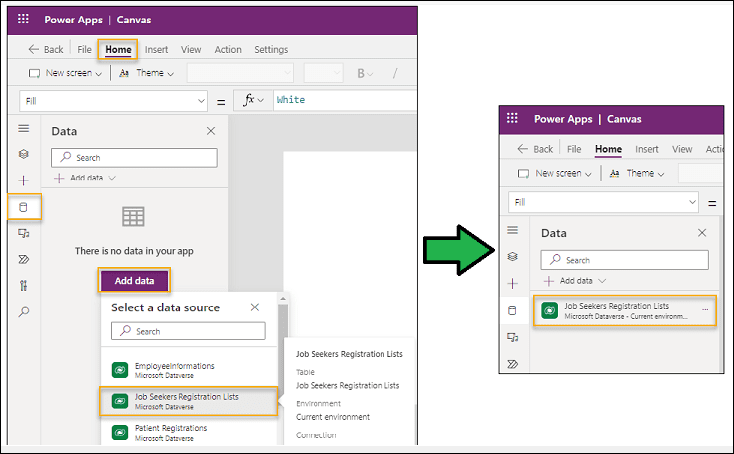Open Tree view layers icon in right sidebar
This screenshot has height=454, width=734.
(x=513, y=256)
